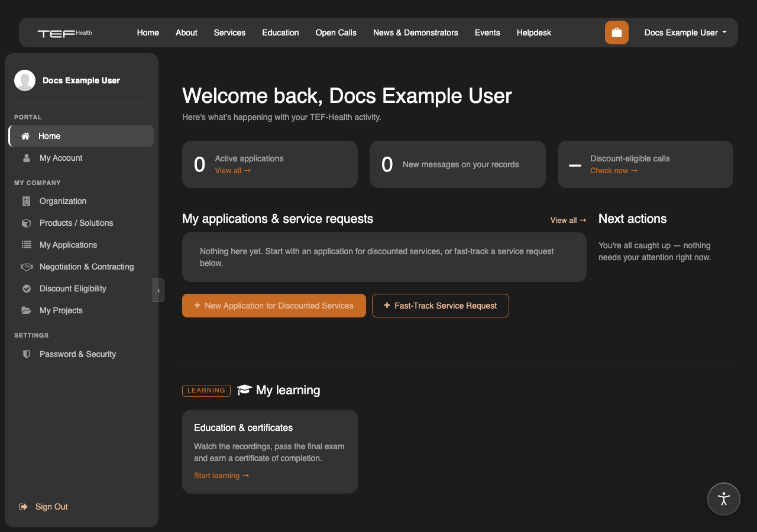Click the Education & certificates card title
The width and height of the screenshot is (757, 532).
tap(244, 427)
